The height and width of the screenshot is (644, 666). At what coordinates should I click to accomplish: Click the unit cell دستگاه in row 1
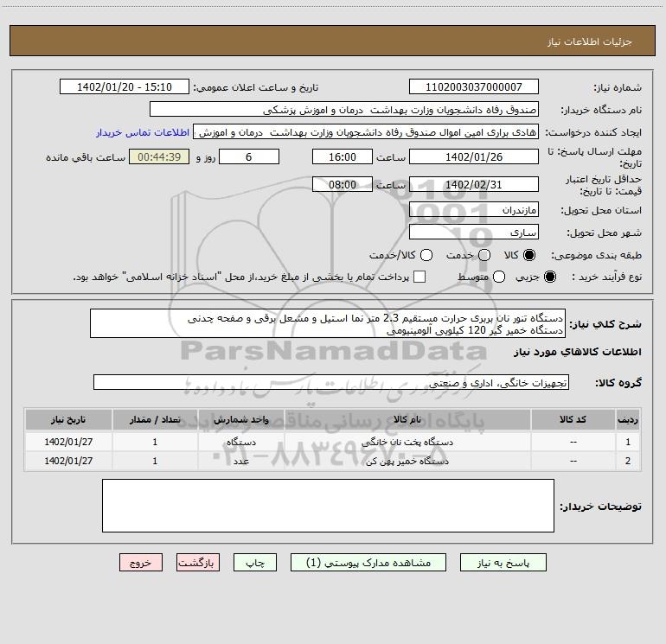(240, 442)
